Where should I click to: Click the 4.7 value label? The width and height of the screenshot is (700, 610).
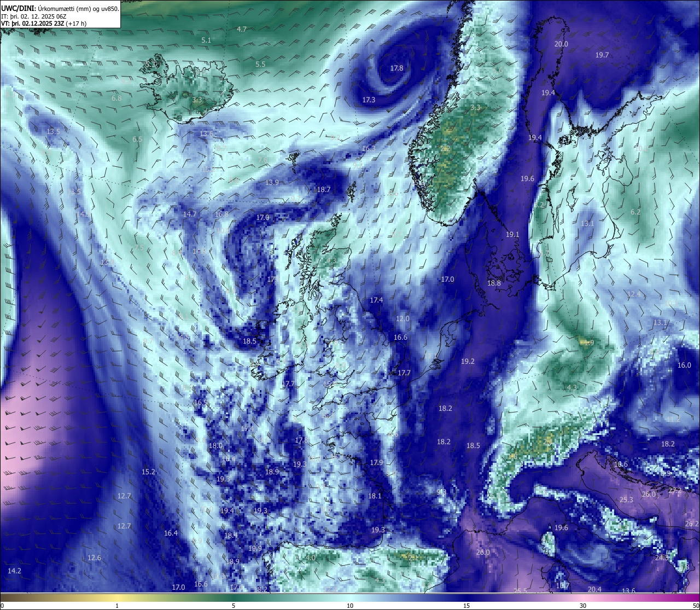point(242,29)
